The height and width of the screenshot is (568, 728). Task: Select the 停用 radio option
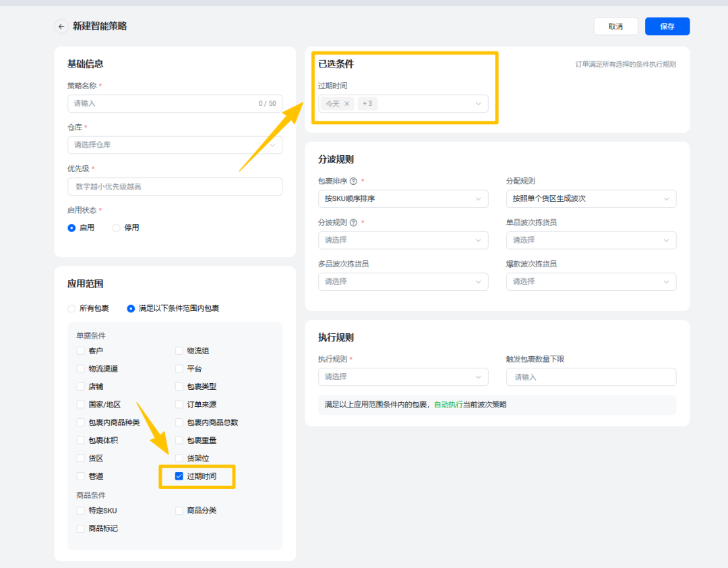(117, 228)
